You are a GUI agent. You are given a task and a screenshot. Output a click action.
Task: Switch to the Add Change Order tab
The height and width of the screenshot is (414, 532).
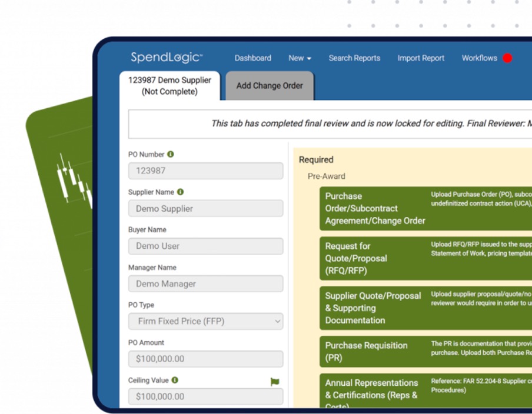[270, 86]
